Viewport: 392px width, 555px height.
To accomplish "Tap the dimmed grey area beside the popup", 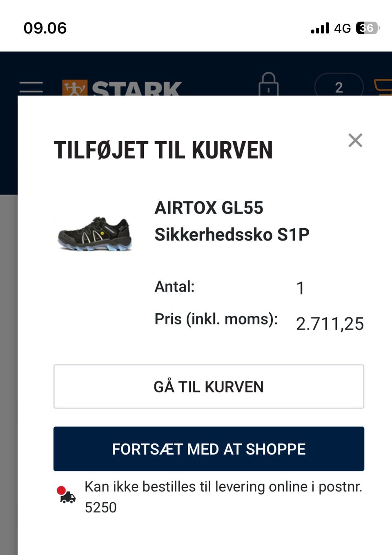I will click(x=8, y=368).
